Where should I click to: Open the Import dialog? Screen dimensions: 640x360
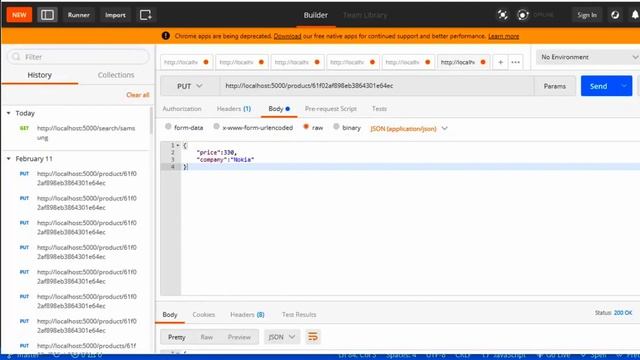(x=115, y=15)
